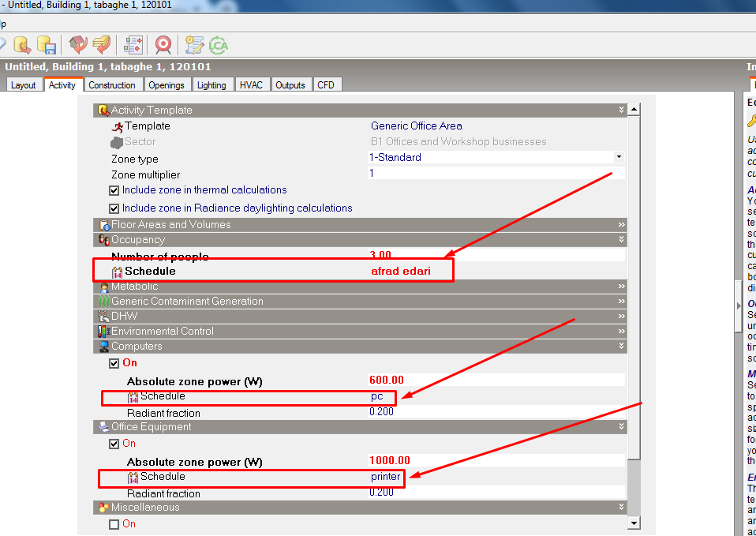
Task: Click the stacked layers with red arrow icon
Action: [x=102, y=45]
